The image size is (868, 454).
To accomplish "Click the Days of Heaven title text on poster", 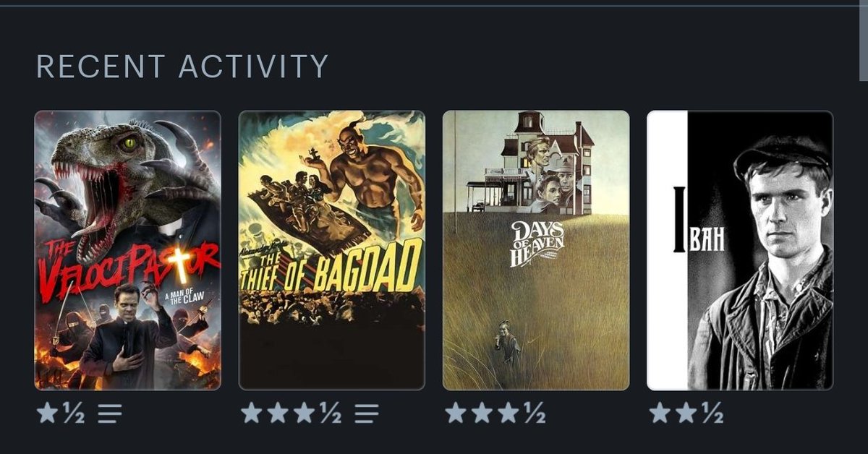I will 537,244.
